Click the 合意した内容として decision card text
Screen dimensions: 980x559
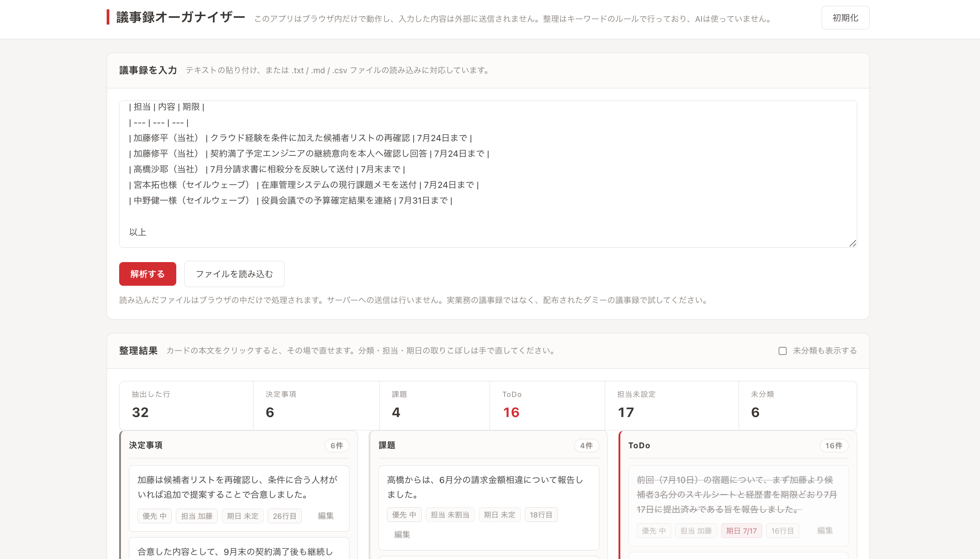[x=235, y=552]
